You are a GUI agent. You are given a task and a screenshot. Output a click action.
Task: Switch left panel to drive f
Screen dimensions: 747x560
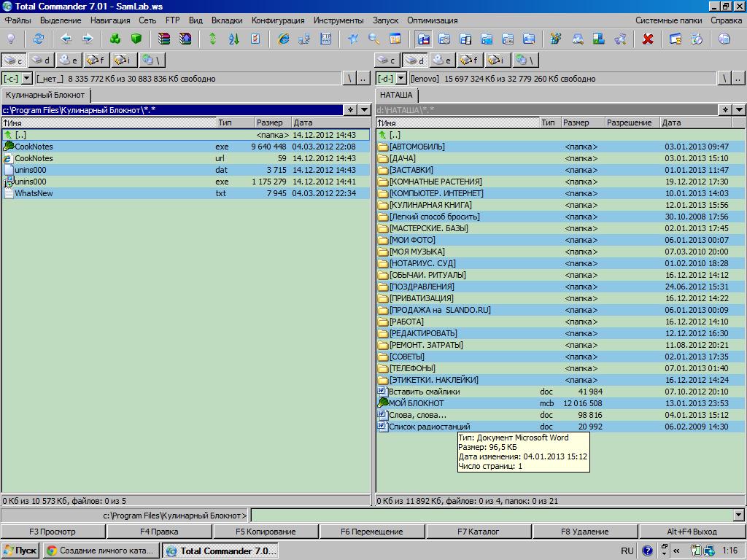pos(96,61)
